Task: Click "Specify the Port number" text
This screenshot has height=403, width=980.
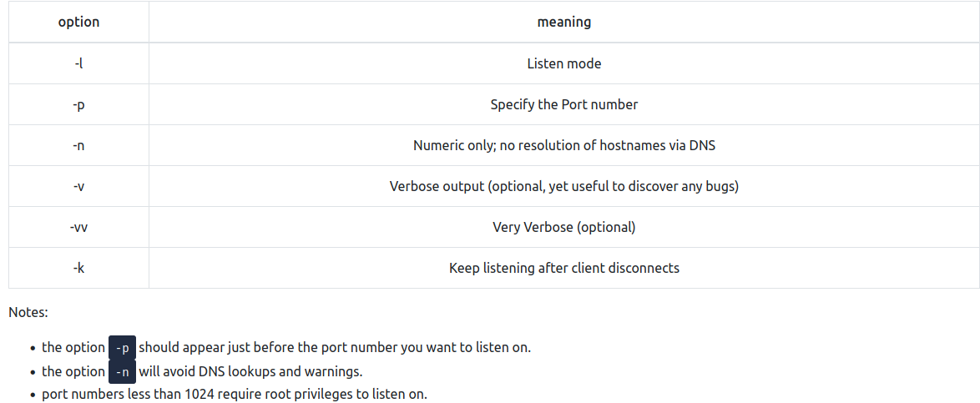Action: click(563, 104)
